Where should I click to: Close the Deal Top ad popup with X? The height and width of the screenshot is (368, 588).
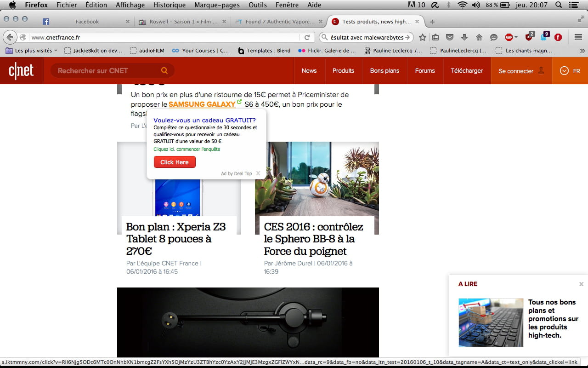click(x=258, y=173)
